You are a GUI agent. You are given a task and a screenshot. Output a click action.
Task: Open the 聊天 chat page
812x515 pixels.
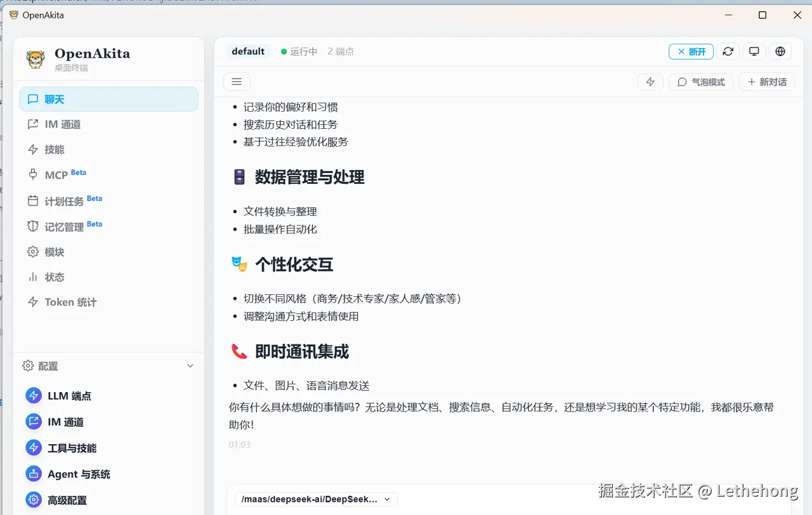(108, 99)
